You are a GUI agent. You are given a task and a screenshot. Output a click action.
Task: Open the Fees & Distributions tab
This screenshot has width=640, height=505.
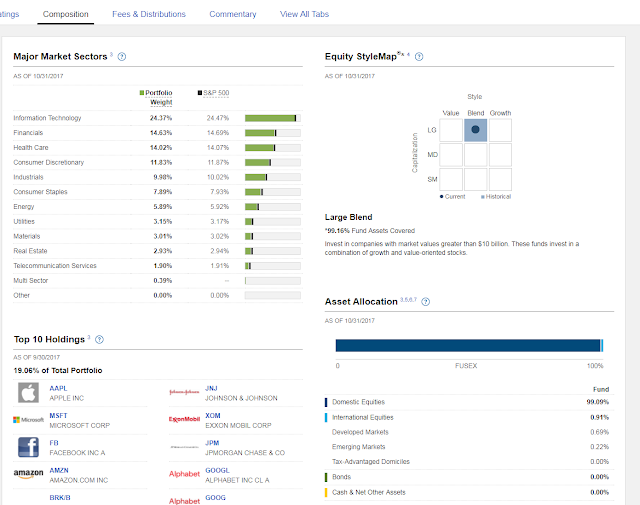coord(149,14)
